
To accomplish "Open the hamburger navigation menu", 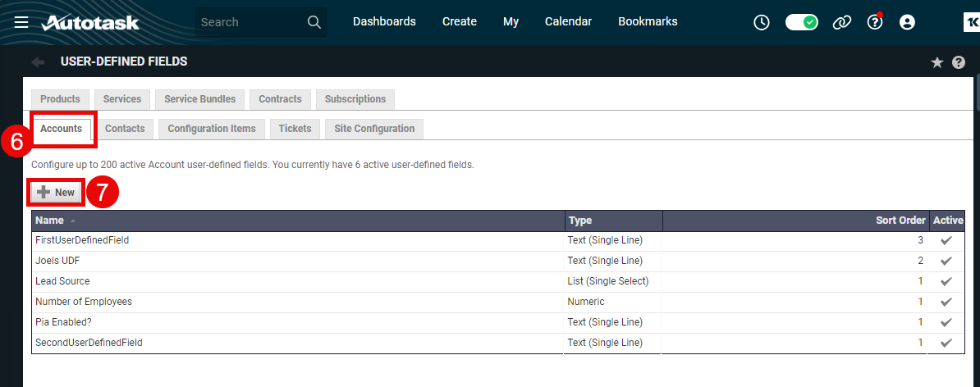I will [21, 22].
